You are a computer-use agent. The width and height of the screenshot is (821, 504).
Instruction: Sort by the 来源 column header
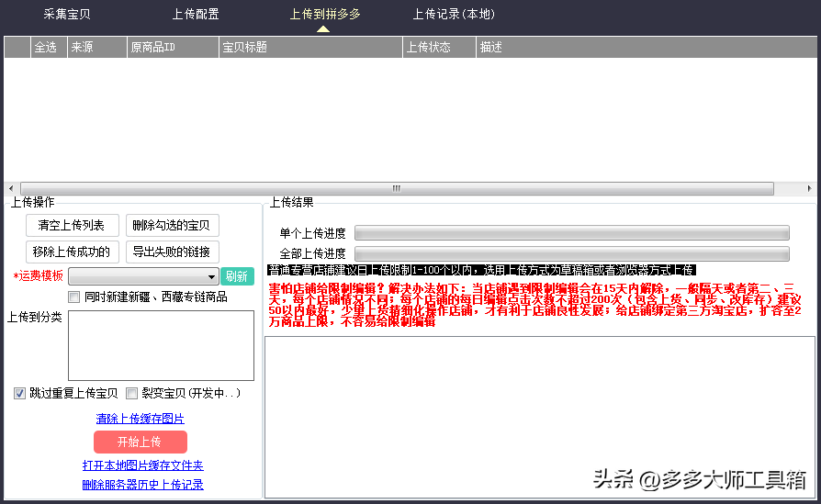point(96,47)
